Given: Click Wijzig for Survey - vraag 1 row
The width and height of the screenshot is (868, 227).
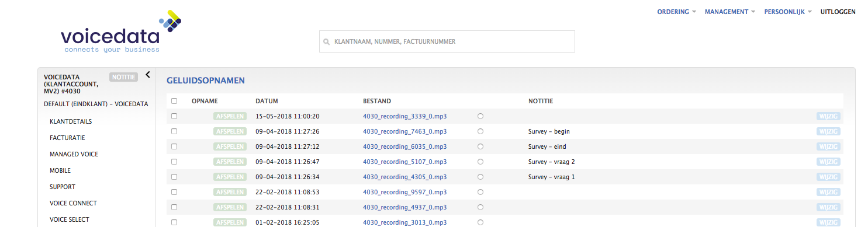Looking at the screenshot, I should coord(829,177).
